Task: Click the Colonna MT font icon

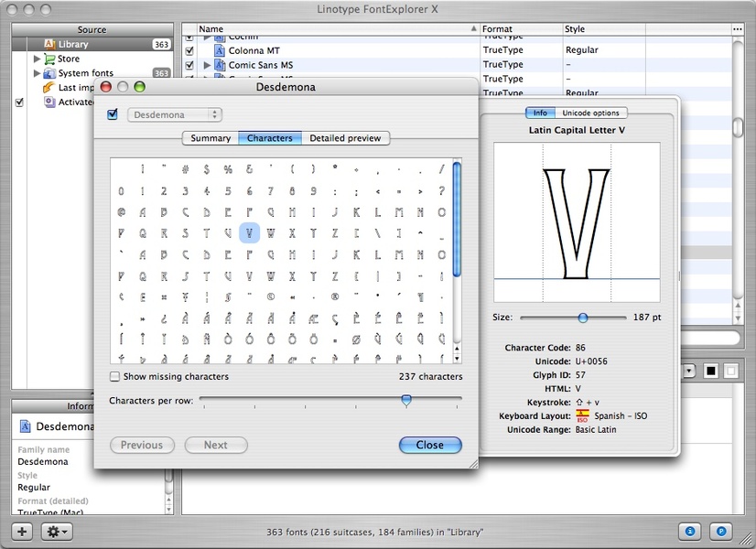Action: (220, 50)
